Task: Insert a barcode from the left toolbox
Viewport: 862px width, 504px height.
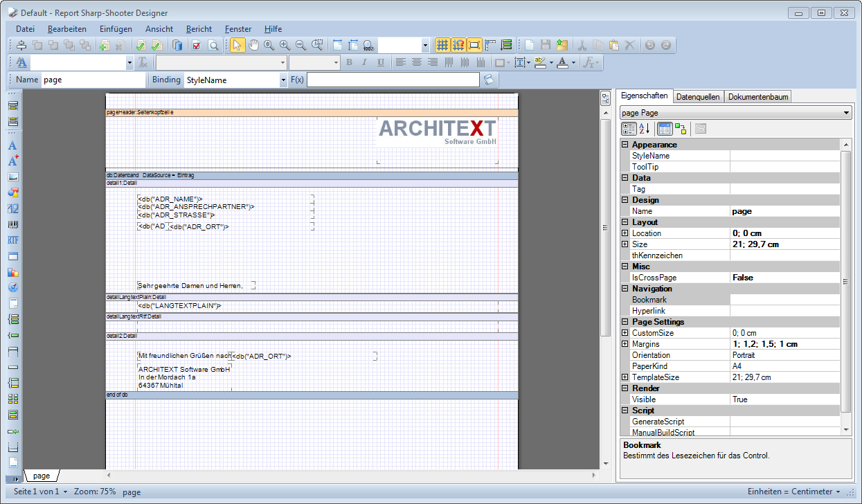Action: (13, 224)
